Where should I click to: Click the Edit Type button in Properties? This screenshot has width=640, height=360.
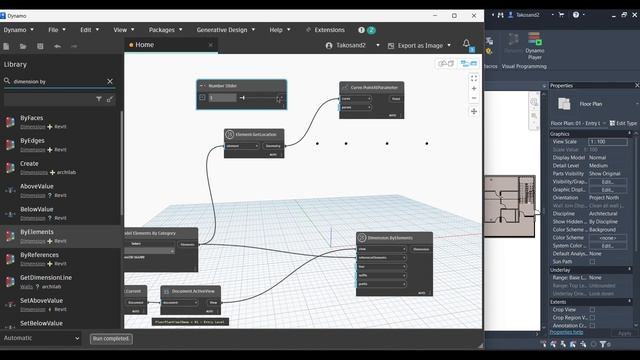tap(623, 123)
